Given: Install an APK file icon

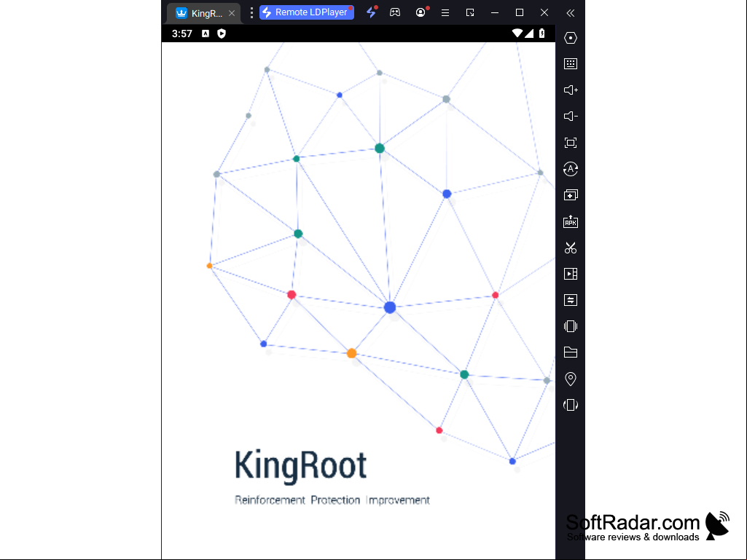Looking at the screenshot, I should pyautogui.click(x=570, y=221).
